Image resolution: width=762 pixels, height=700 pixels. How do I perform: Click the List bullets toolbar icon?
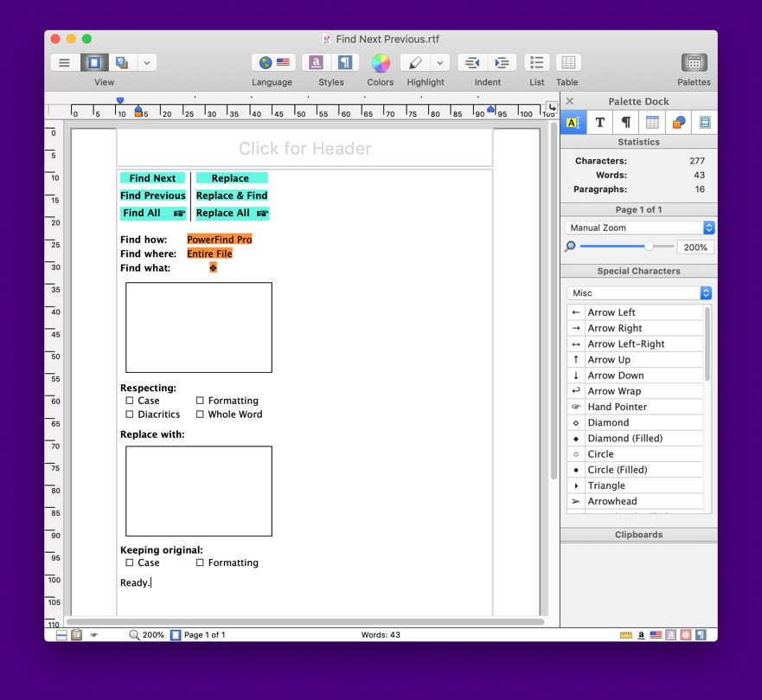coord(536,63)
